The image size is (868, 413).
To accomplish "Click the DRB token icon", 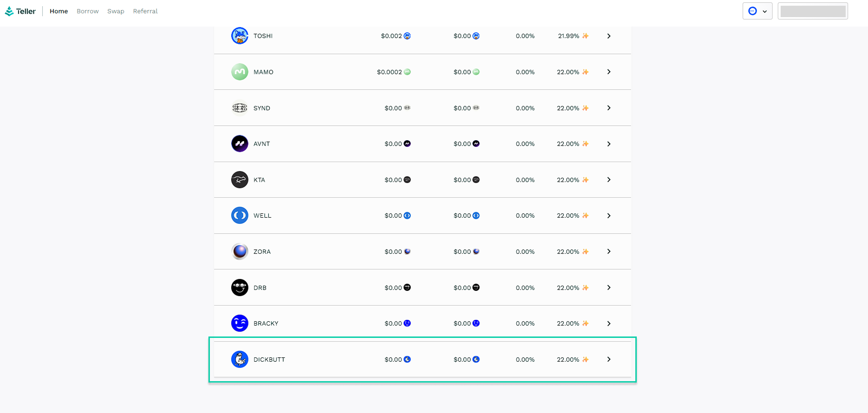I will (240, 288).
